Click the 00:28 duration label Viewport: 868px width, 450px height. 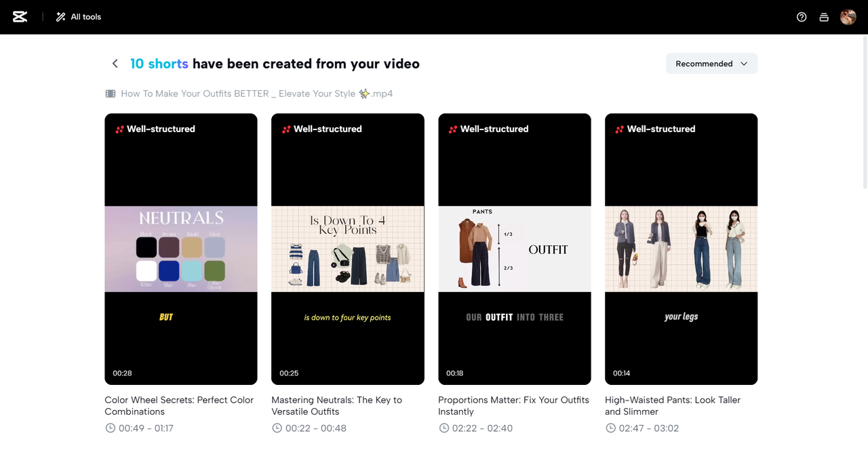tap(123, 373)
